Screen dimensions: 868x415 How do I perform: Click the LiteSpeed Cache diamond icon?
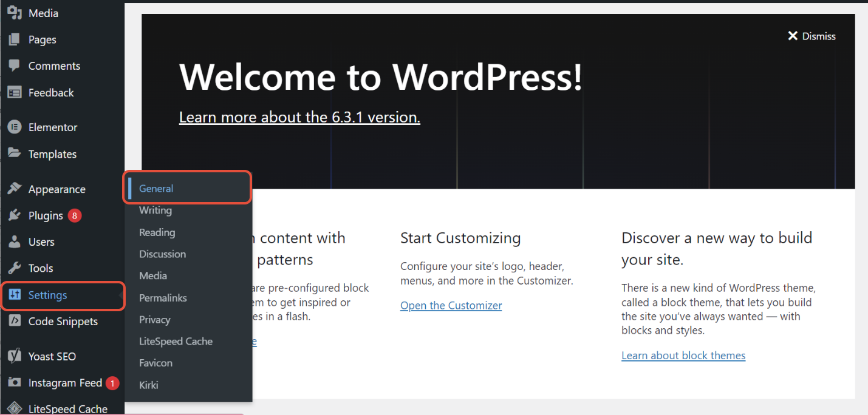point(15,408)
